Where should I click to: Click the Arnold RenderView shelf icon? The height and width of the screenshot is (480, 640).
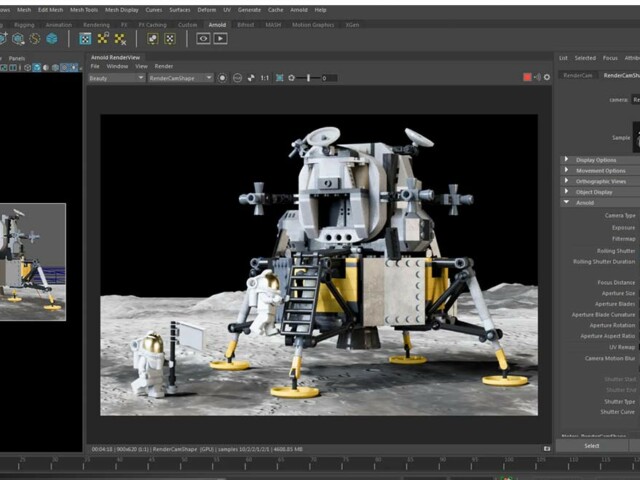pos(203,38)
